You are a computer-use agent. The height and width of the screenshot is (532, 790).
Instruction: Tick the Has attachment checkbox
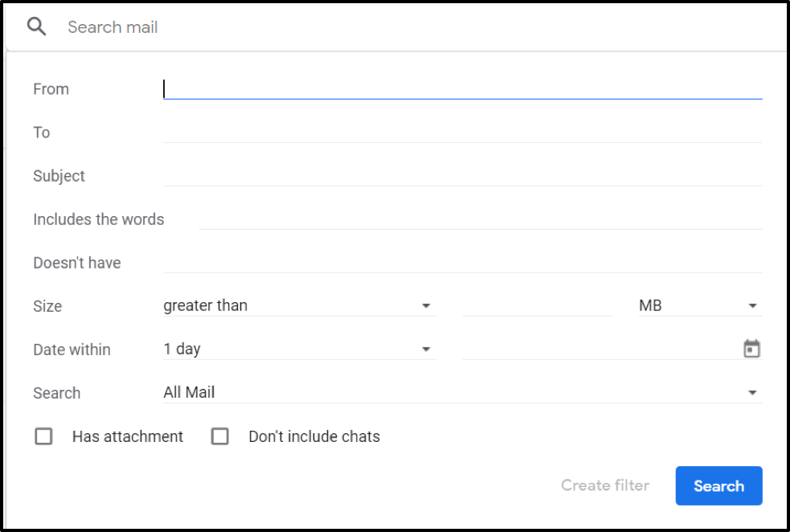(x=43, y=436)
